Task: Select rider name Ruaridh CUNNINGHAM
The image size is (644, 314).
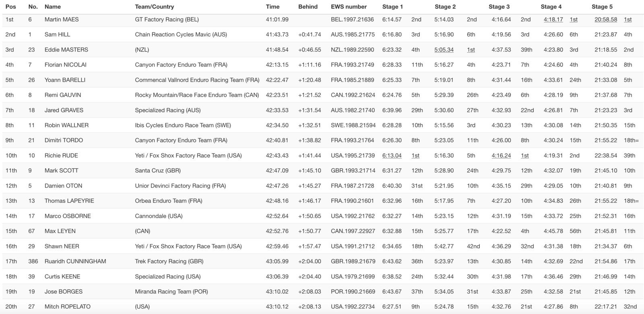Action: (x=75, y=261)
